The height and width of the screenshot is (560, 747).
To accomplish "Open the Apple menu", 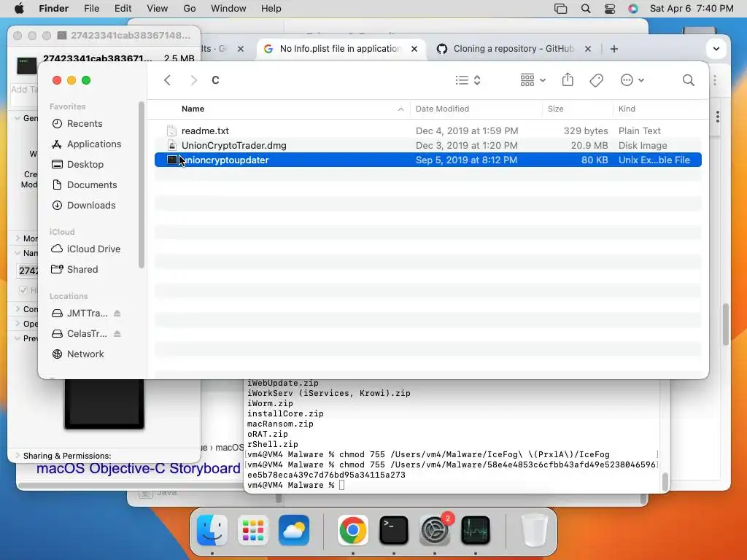I will click(20, 9).
